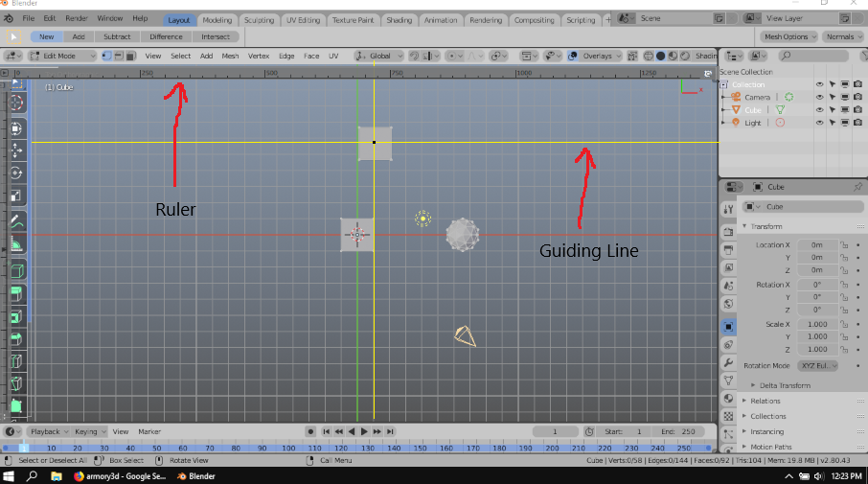
Task: Open the Global transform orientation dropdown
Action: tap(379, 56)
